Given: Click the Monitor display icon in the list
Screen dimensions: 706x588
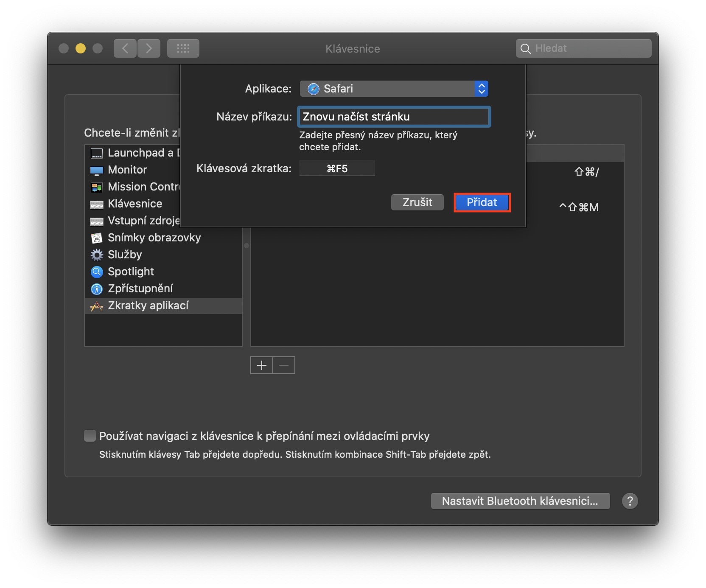Looking at the screenshot, I should pos(97,170).
